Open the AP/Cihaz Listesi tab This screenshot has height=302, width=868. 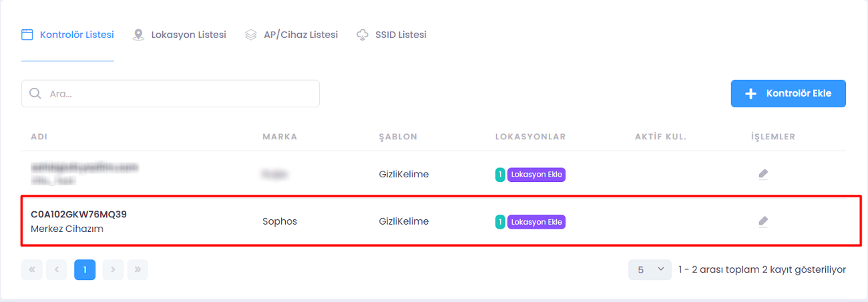coord(300,35)
